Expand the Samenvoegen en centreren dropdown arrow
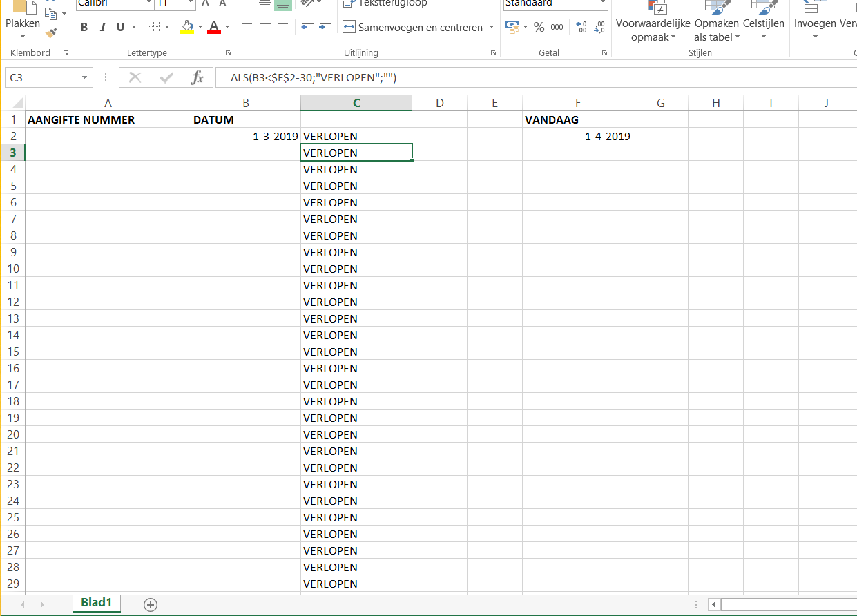Screen dimensions: 857x616 tap(492, 28)
